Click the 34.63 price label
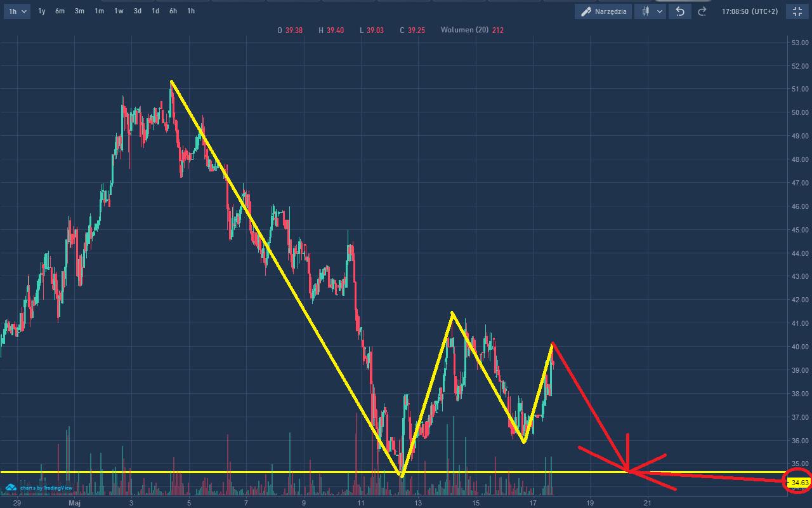Image resolution: width=812 pixels, height=508 pixels. point(799,483)
